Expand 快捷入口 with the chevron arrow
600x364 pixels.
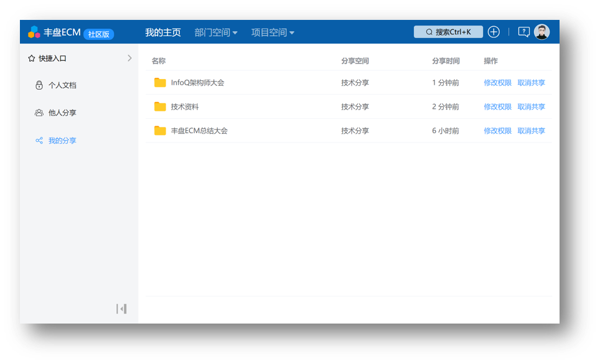(x=129, y=58)
